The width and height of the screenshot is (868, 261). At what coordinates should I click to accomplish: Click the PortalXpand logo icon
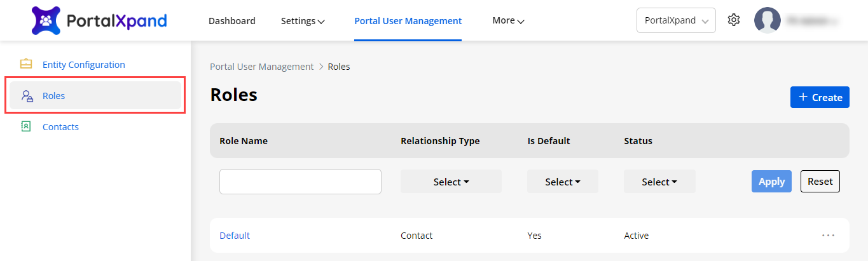tap(46, 21)
